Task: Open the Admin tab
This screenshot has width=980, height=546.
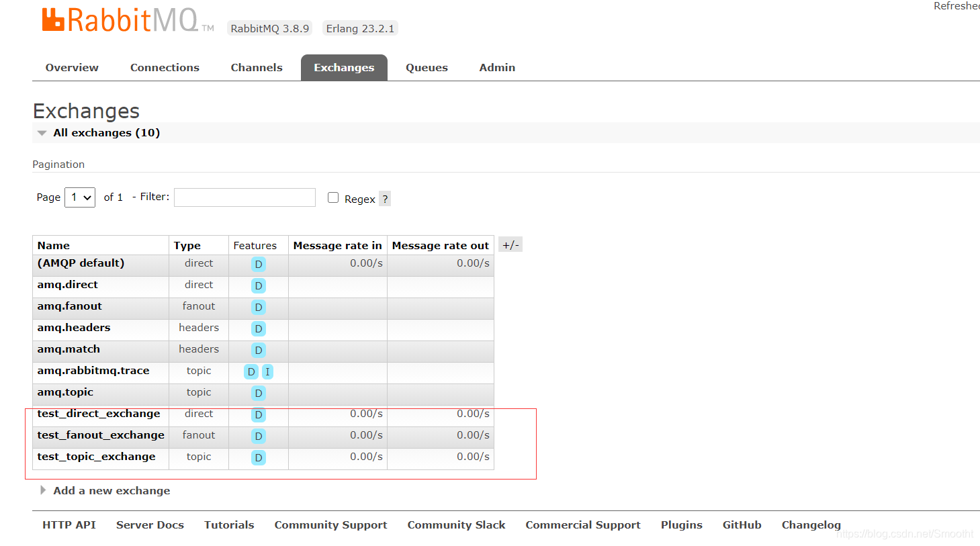Action: click(x=497, y=68)
